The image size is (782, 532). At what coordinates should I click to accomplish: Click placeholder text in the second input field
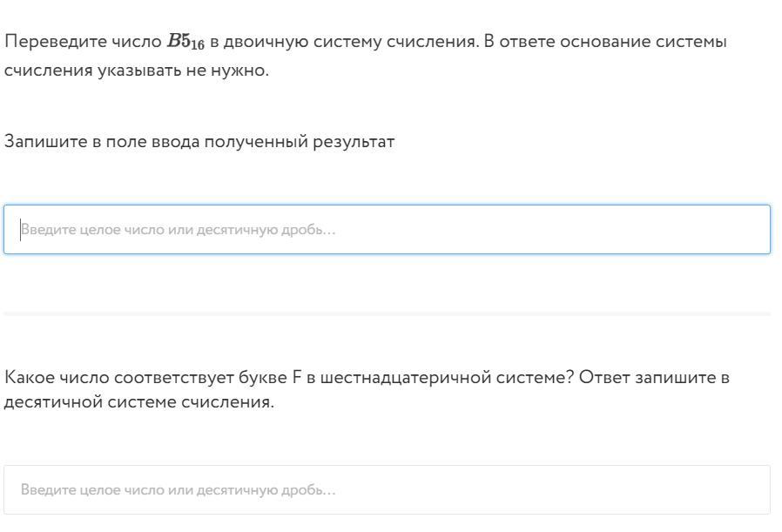[179, 489]
